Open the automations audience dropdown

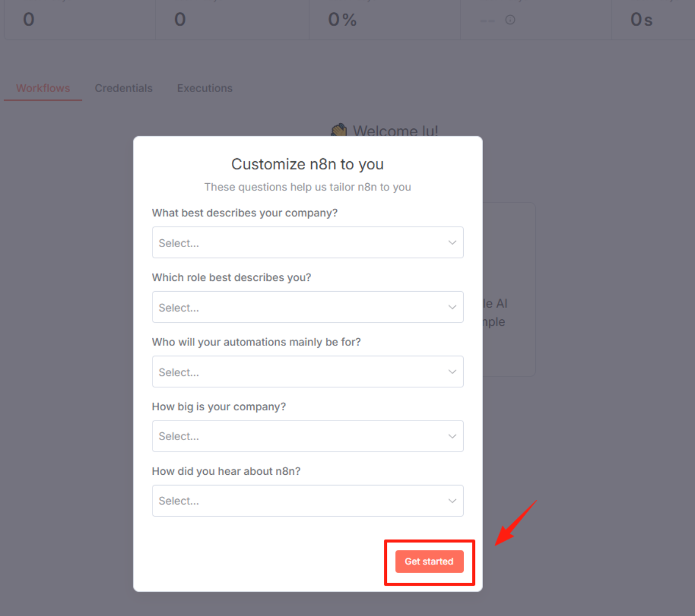[x=308, y=371]
